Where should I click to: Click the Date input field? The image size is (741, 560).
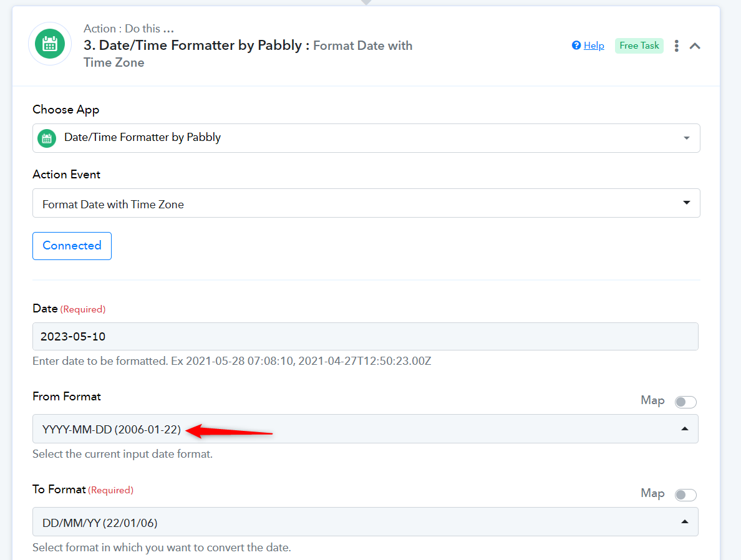(366, 337)
